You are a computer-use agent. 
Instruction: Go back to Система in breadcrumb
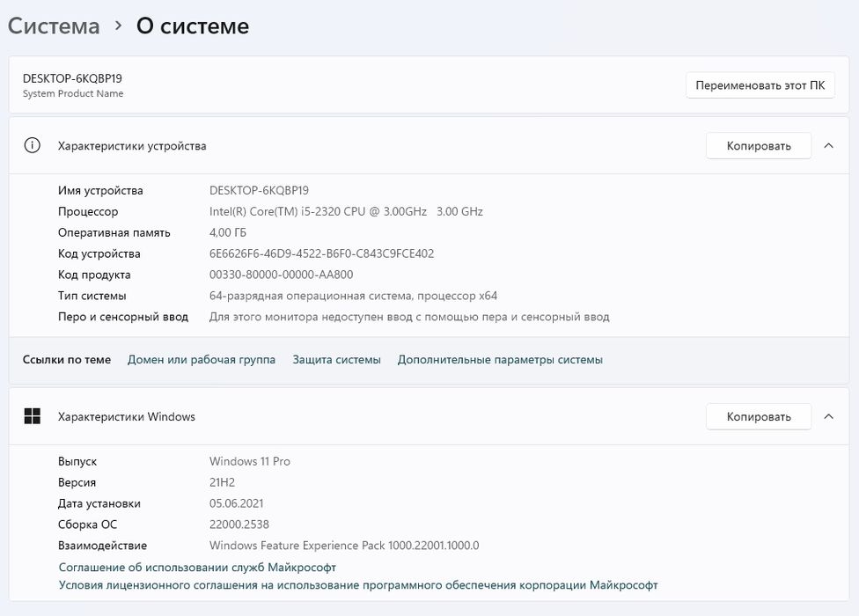pos(54,26)
